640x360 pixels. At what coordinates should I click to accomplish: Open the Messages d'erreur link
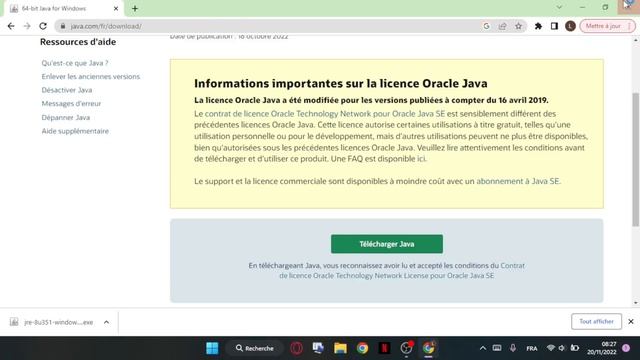click(71, 104)
